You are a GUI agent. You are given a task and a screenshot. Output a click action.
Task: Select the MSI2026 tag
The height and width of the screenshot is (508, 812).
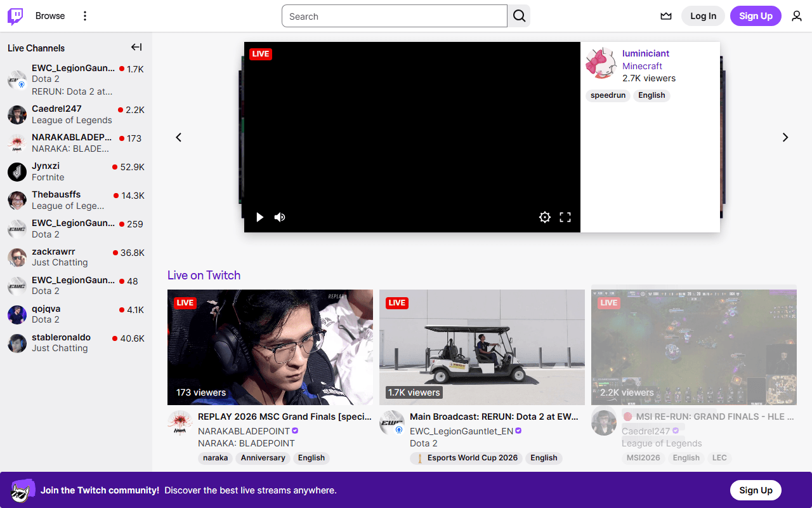pos(643,458)
